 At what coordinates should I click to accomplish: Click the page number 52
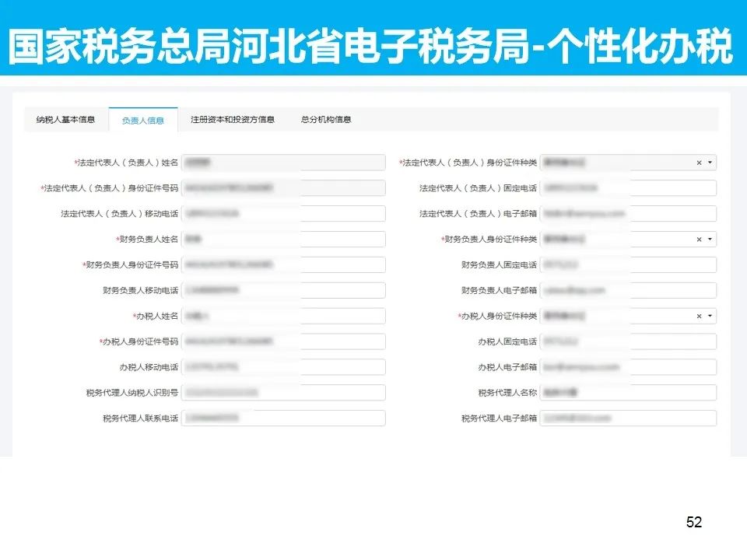pos(694,523)
